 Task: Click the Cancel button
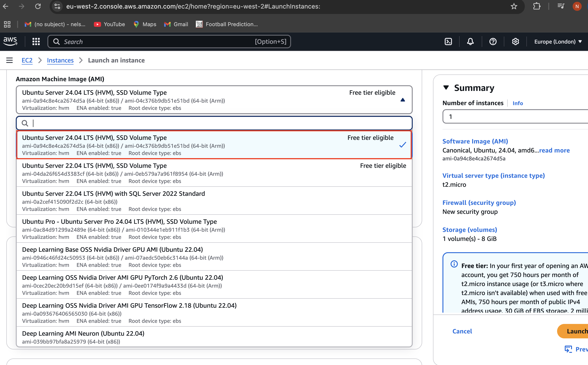462,331
